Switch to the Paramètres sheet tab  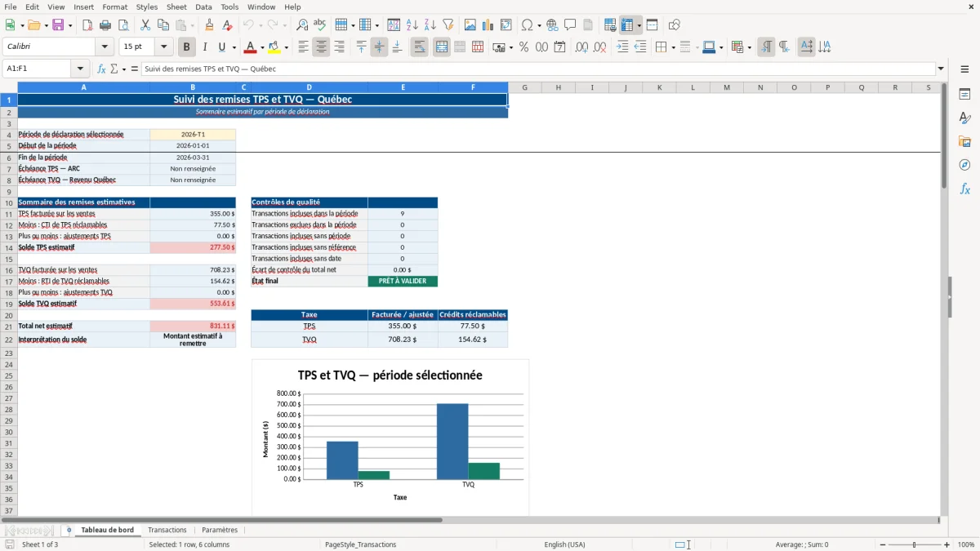click(x=220, y=530)
